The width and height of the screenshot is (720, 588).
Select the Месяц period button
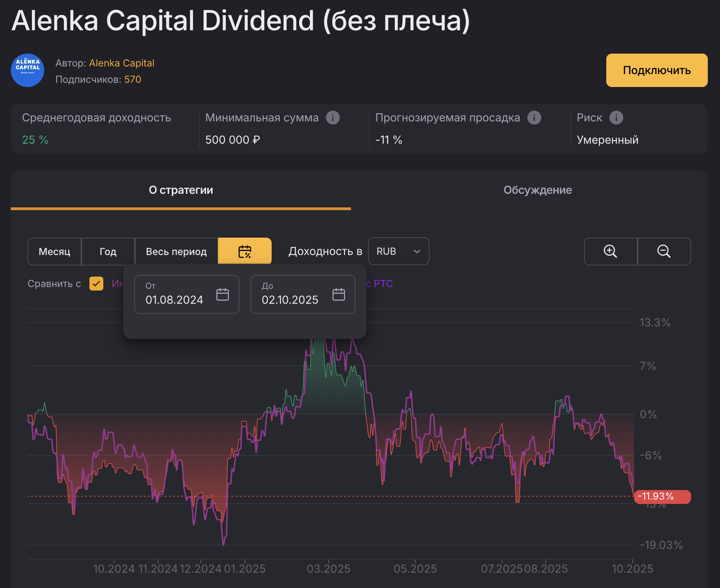(55, 251)
